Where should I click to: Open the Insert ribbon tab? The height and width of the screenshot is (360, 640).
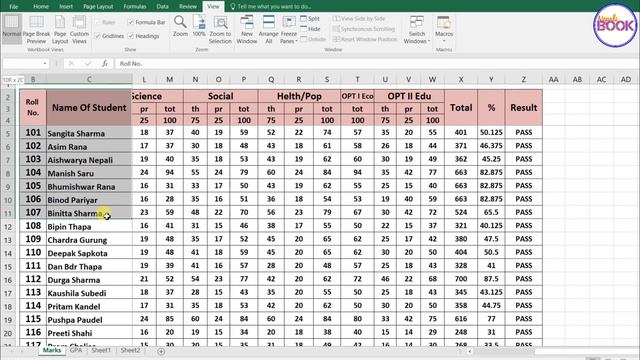(x=66, y=7)
